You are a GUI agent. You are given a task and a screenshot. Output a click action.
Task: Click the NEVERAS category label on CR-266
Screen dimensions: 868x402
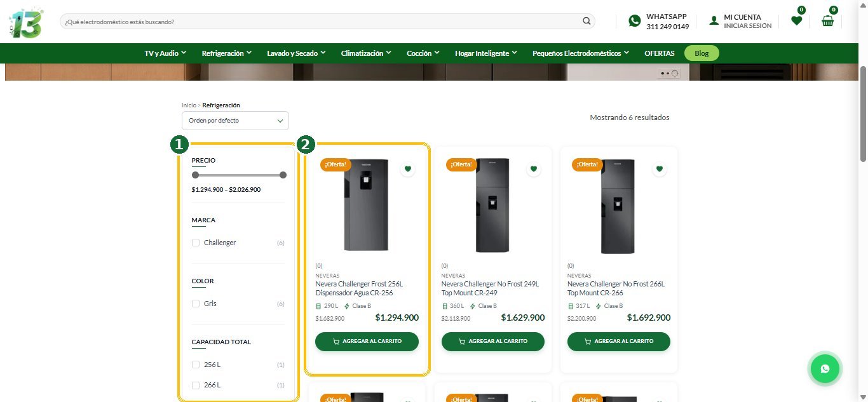point(579,276)
